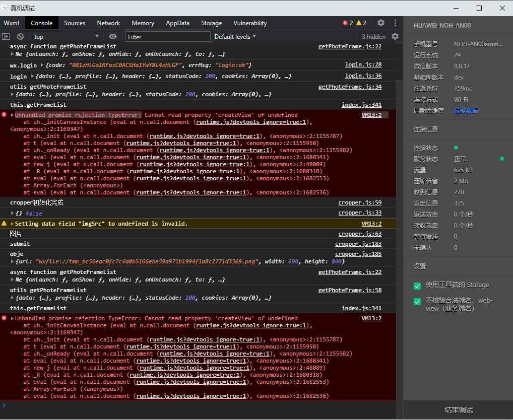This screenshot has width=513, height=420.
Task: Switch to the Sources tab
Action: pos(75,23)
